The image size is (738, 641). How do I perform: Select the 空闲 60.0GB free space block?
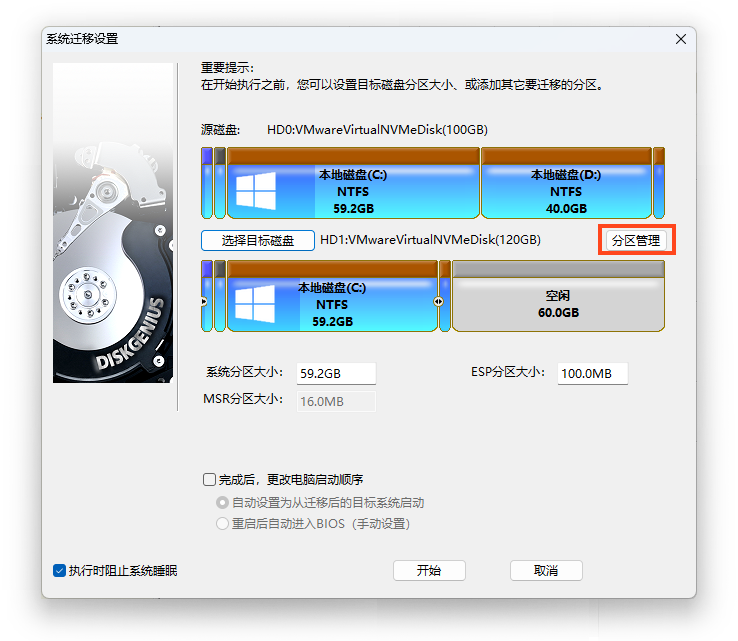tap(558, 296)
